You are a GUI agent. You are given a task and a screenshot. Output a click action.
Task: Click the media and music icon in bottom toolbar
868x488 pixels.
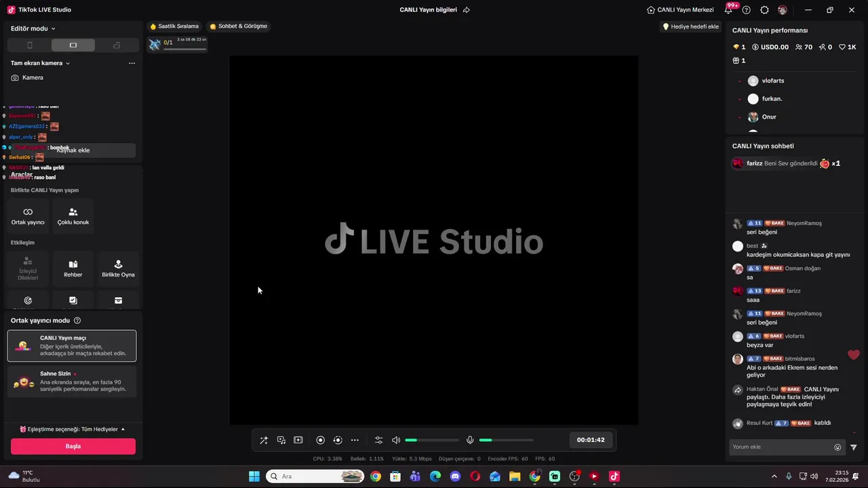[x=281, y=440]
